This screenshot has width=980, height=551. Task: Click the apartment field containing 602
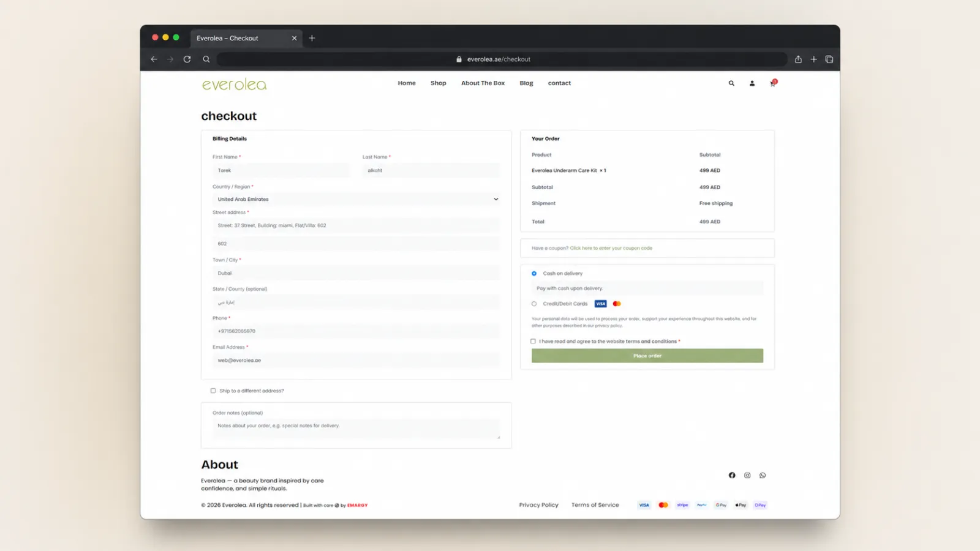[x=356, y=244]
